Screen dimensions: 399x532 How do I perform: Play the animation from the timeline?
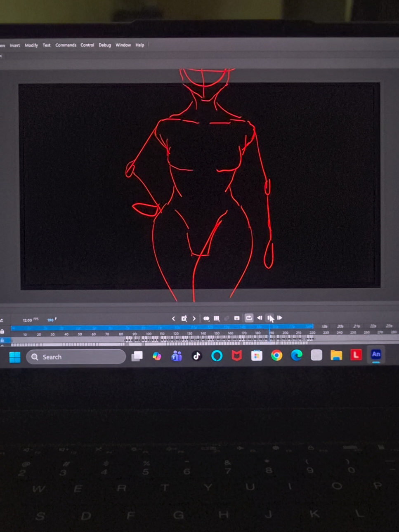270,318
